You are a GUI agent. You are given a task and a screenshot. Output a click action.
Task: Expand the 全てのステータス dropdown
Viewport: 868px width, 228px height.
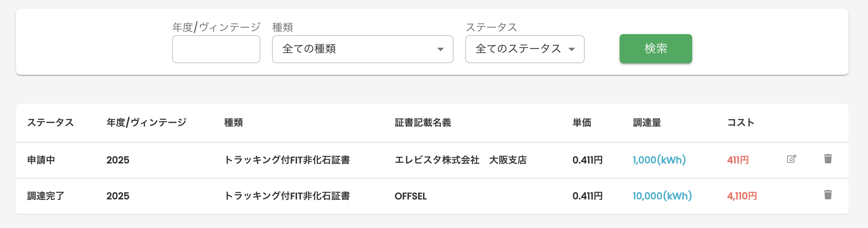(524, 49)
